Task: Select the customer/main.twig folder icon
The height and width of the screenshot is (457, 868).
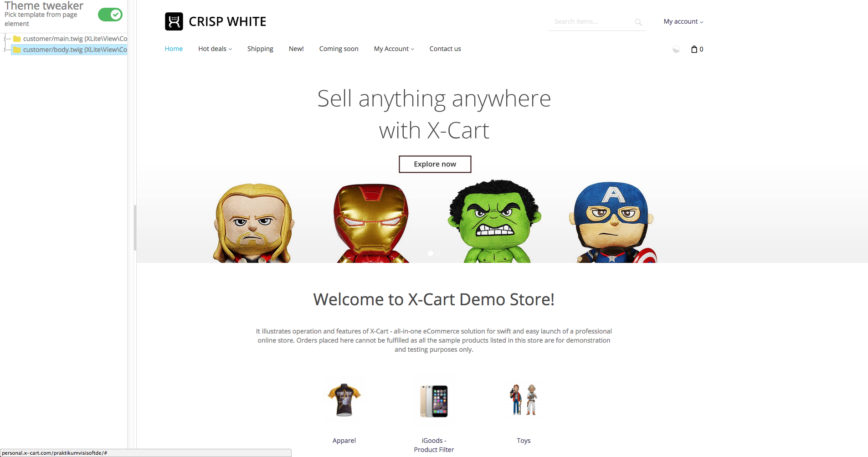Action: coord(17,39)
